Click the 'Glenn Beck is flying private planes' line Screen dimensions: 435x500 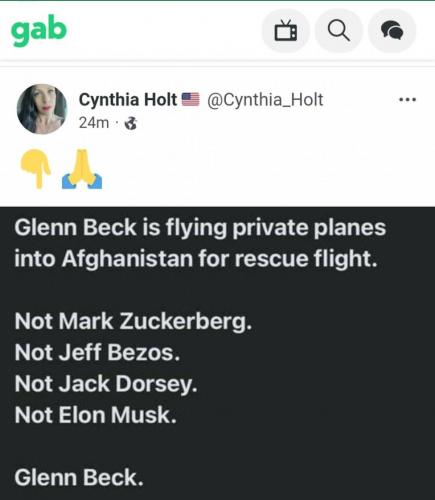[x=200, y=228]
